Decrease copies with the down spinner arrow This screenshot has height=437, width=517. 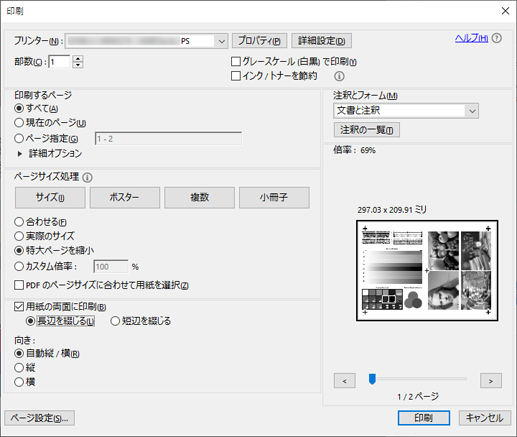[78, 65]
